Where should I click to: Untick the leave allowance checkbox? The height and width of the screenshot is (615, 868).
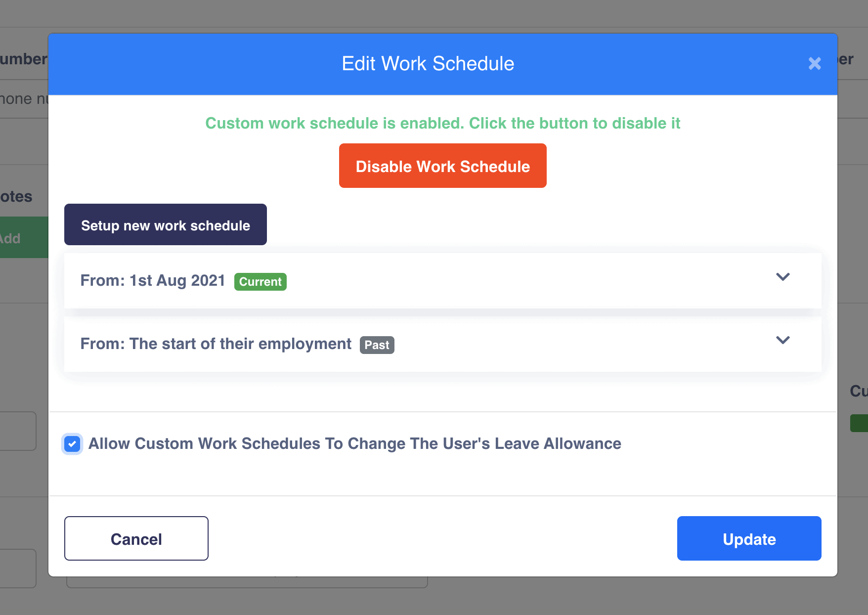point(73,444)
